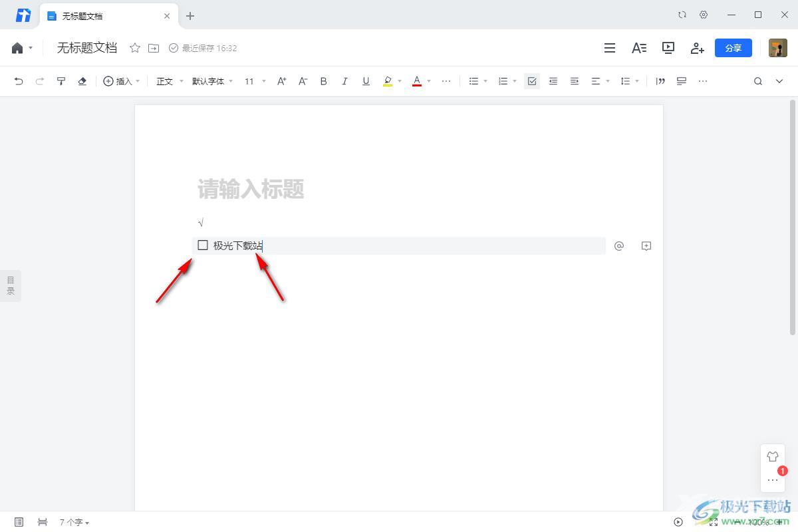Open a new tab with plus
The height and width of the screenshot is (532, 798).
190,16
